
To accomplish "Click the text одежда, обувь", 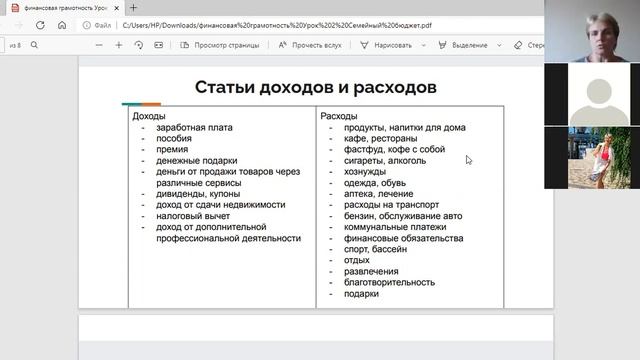I will pyautogui.click(x=375, y=183).
